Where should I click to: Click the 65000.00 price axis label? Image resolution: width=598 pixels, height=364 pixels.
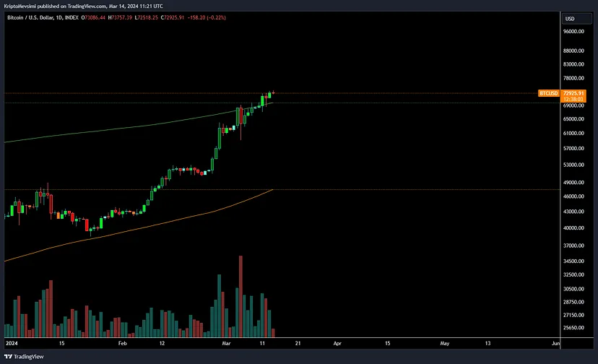(573, 118)
